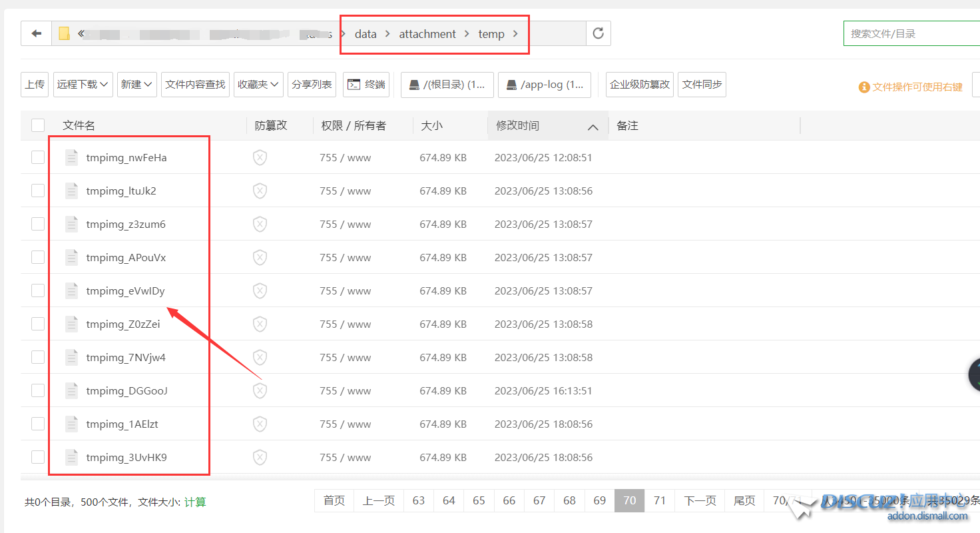This screenshot has width=980, height=533.
Task: Toggle the select-all checkbox in header
Action: pyautogui.click(x=38, y=125)
